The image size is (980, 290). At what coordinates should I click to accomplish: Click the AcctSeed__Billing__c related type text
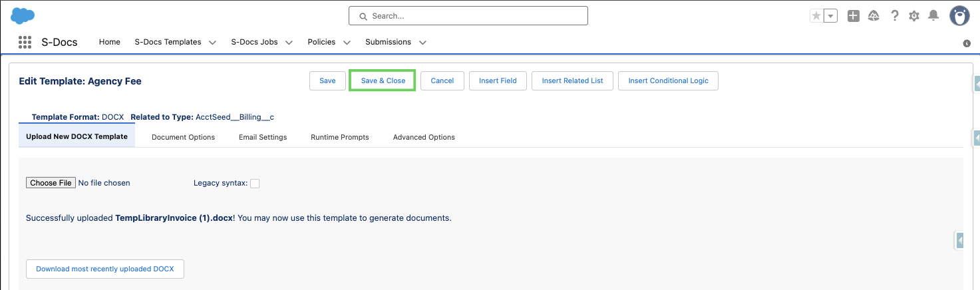(x=235, y=117)
